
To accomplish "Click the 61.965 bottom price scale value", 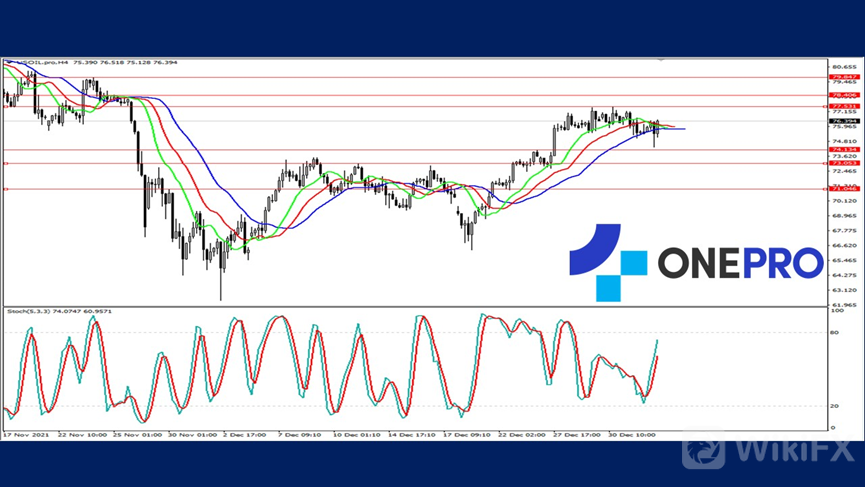I will tap(845, 304).
